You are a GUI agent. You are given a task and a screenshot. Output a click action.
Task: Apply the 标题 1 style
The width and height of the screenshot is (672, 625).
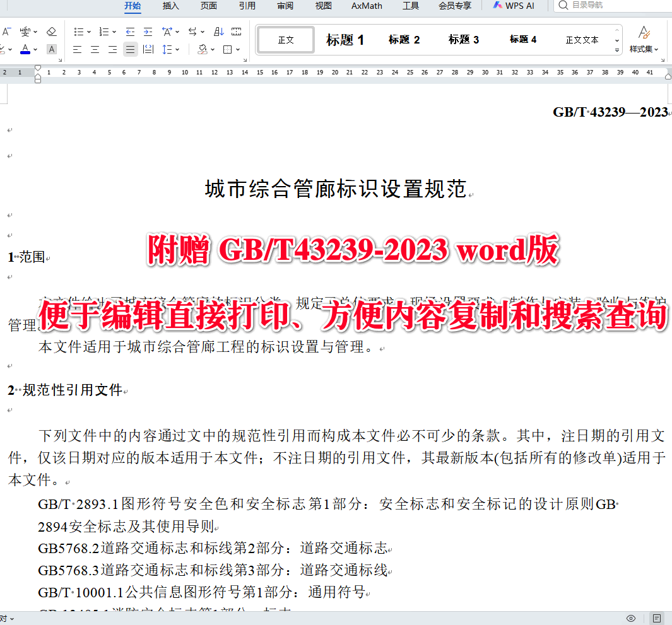click(346, 39)
